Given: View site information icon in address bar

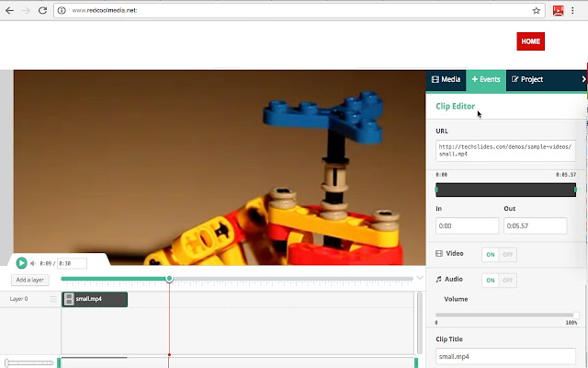Looking at the screenshot, I should [62, 11].
